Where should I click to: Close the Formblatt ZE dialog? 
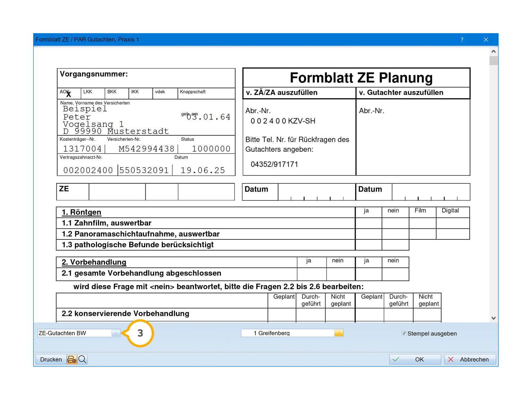(486, 39)
